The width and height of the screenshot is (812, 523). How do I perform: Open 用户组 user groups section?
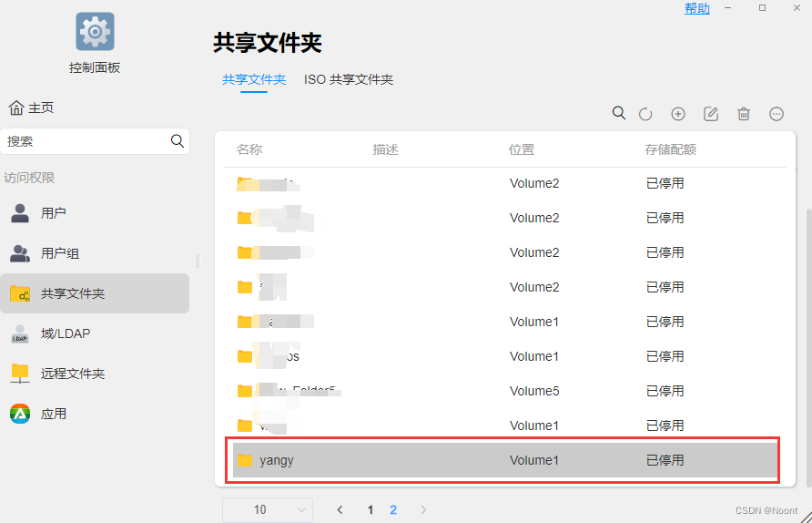coord(95,253)
